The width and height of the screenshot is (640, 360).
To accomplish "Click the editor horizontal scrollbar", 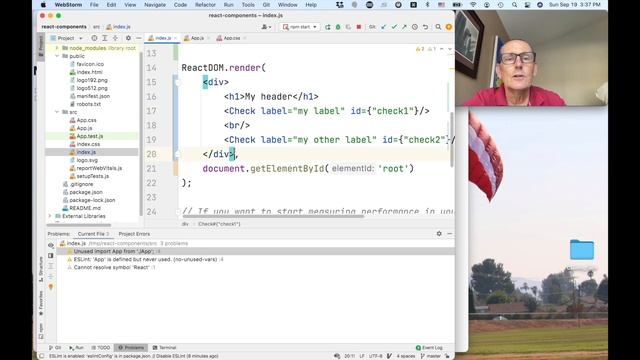I will (x=273, y=216).
